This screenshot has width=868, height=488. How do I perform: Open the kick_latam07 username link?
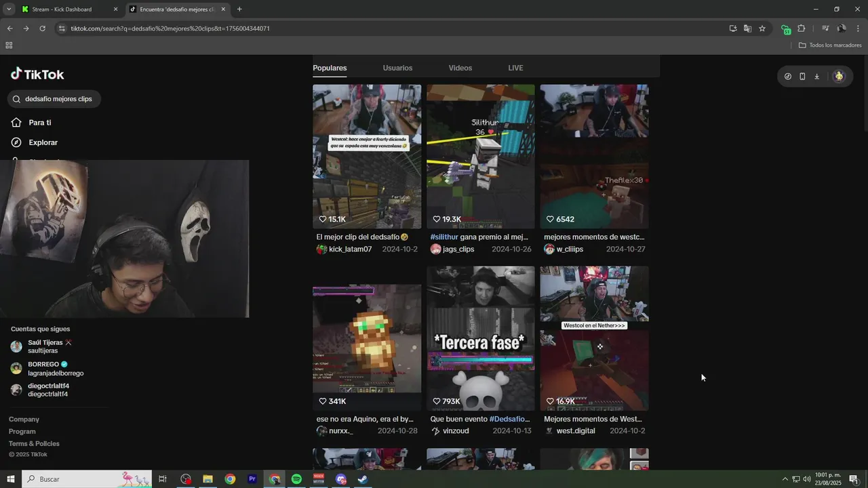[x=350, y=249]
